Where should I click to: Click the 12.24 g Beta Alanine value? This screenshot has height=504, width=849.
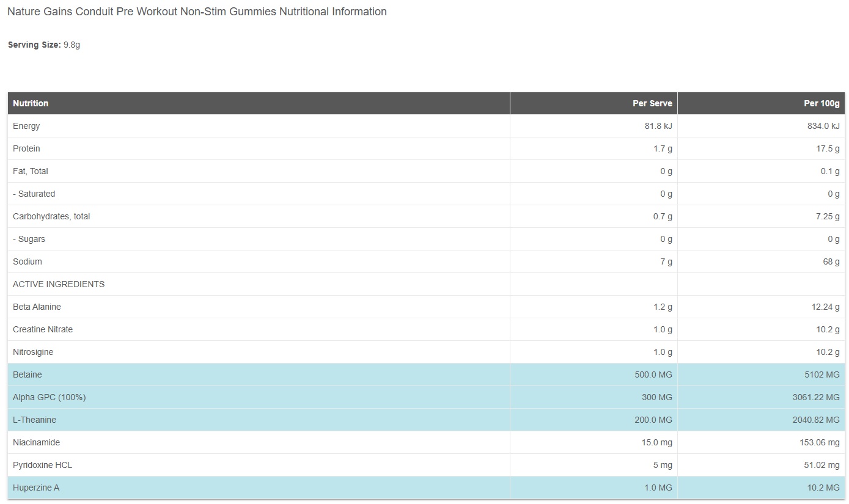(x=826, y=307)
